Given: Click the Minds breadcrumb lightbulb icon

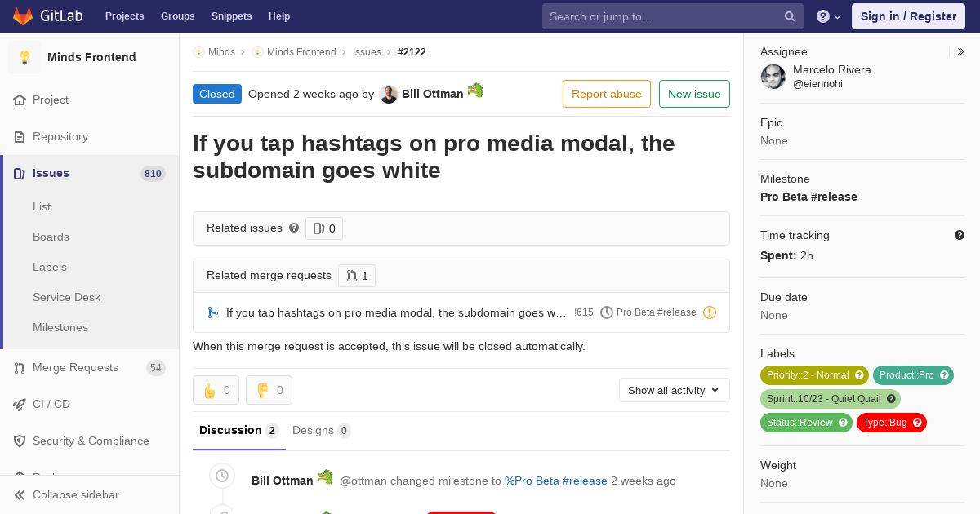Looking at the screenshot, I should [x=198, y=51].
